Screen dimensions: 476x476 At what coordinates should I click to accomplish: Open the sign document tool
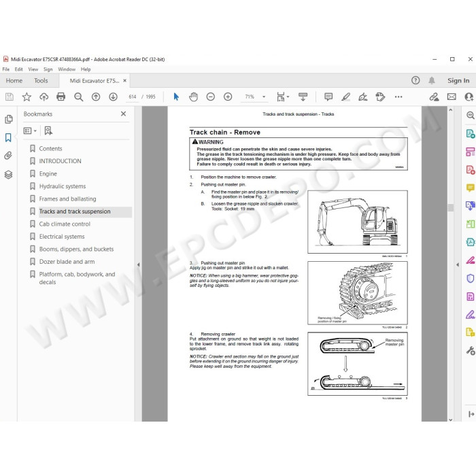pyautogui.click(x=362, y=97)
